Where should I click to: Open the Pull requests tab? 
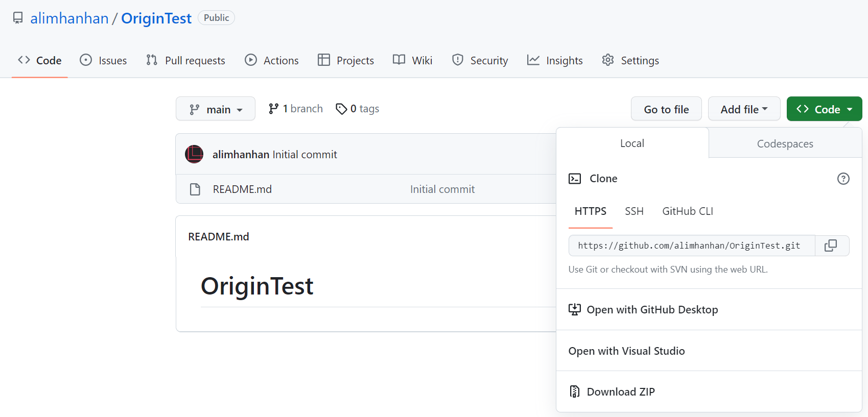click(185, 60)
